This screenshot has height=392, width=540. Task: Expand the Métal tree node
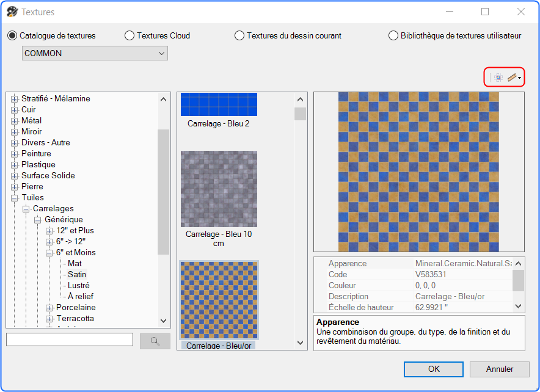(14, 121)
